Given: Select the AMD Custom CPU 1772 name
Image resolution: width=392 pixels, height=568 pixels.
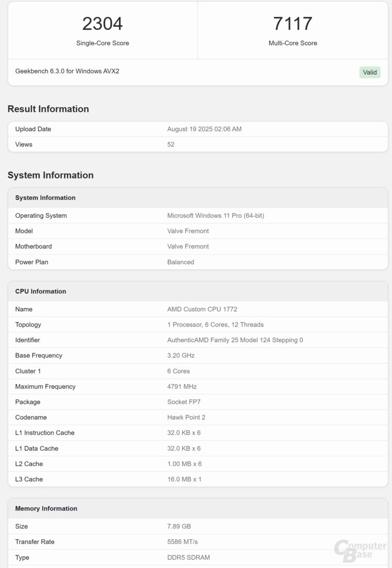Looking at the screenshot, I should click(202, 309).
